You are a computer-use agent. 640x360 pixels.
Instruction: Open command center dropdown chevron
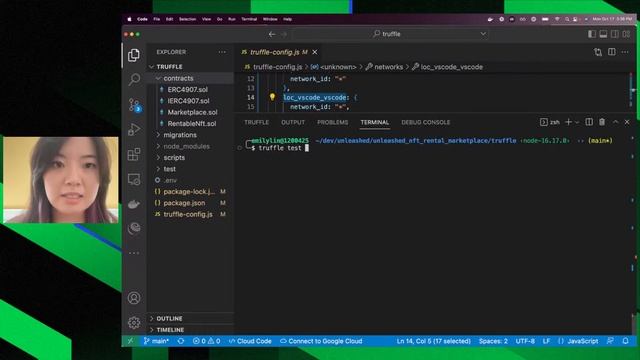(x=483, y=34)
